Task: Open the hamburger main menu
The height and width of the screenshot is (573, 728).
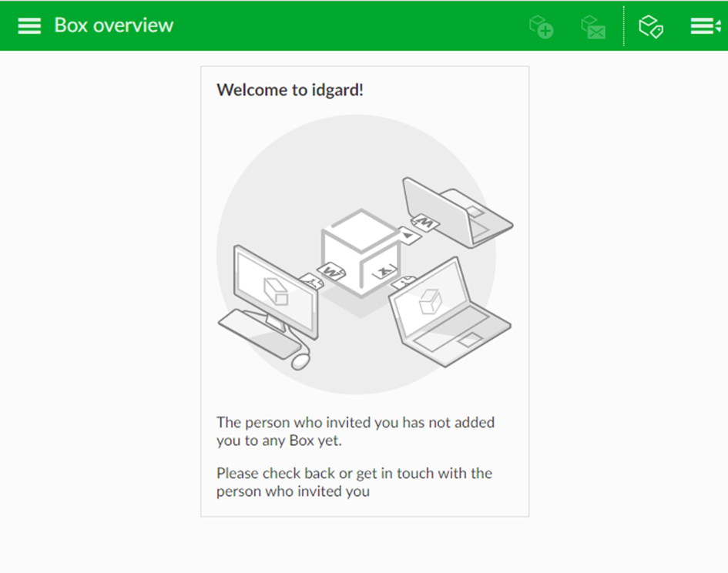Action: pyautogui.click(x=29, y=26)
